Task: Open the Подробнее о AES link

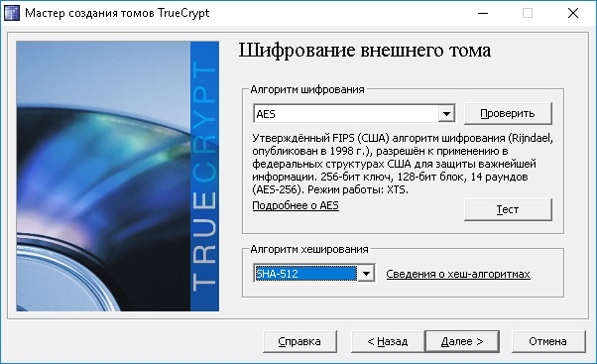Action: pos(296,205)
